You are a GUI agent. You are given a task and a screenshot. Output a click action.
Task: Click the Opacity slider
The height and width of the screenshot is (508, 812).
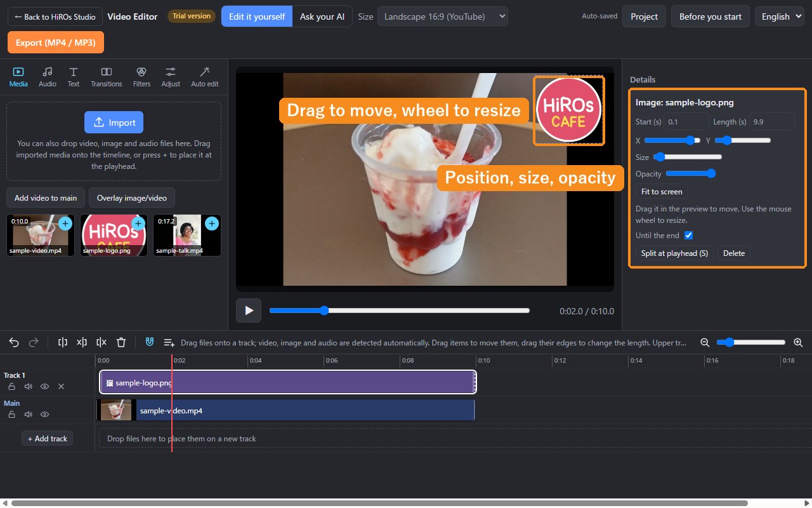(691, 173)
